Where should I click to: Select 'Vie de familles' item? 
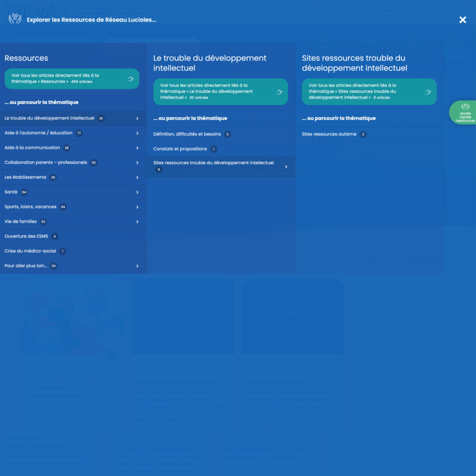[x=73, y=222]
